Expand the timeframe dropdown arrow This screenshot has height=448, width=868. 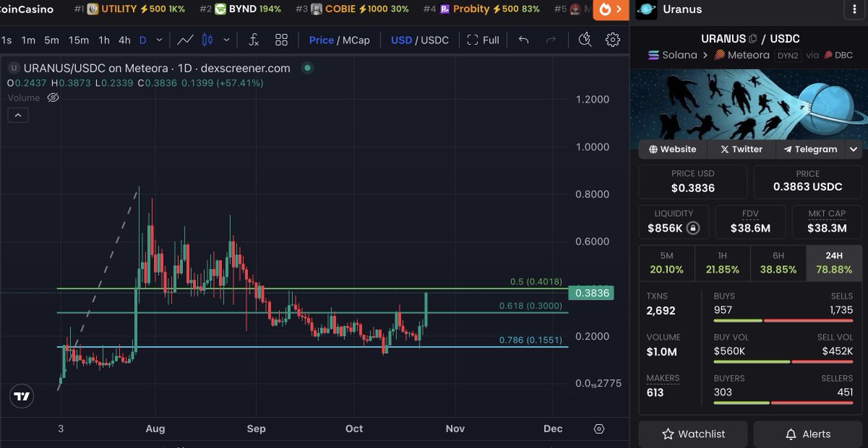pos(159,40)
